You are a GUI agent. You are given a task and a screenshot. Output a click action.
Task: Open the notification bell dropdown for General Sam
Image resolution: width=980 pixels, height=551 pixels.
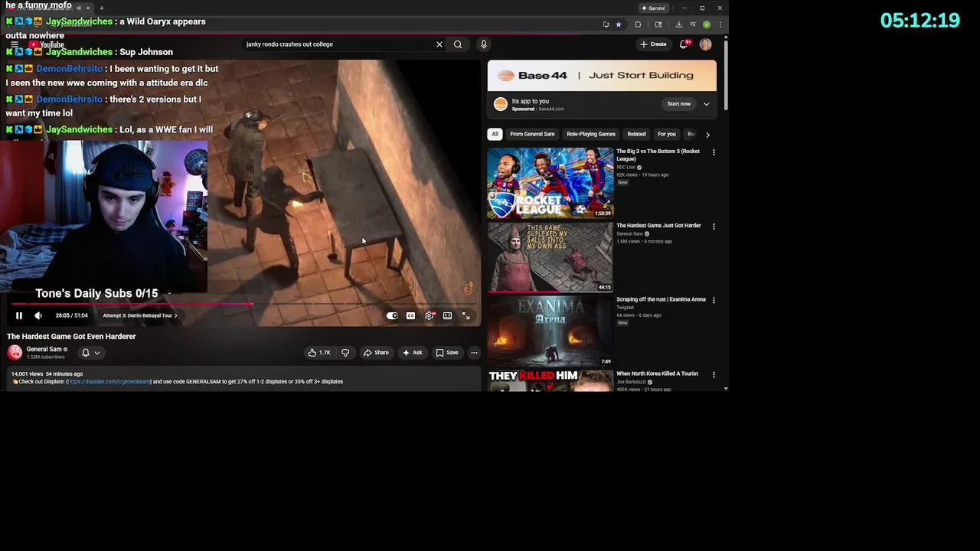[x=91, y=353]
